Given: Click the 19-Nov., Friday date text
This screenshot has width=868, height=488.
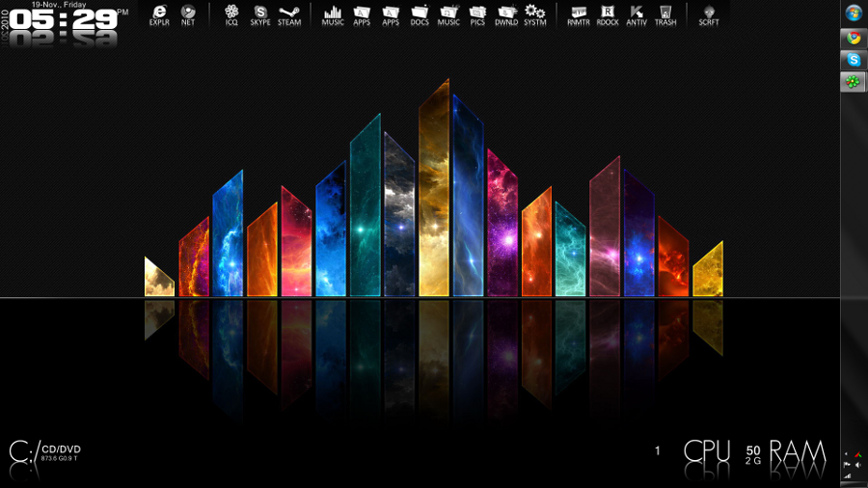Looking at the screenshot, I should click(x=59, y=5).
